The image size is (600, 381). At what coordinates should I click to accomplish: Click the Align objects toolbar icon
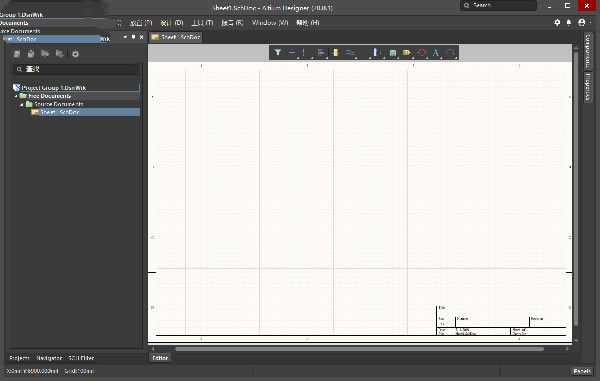pos(321,52)
